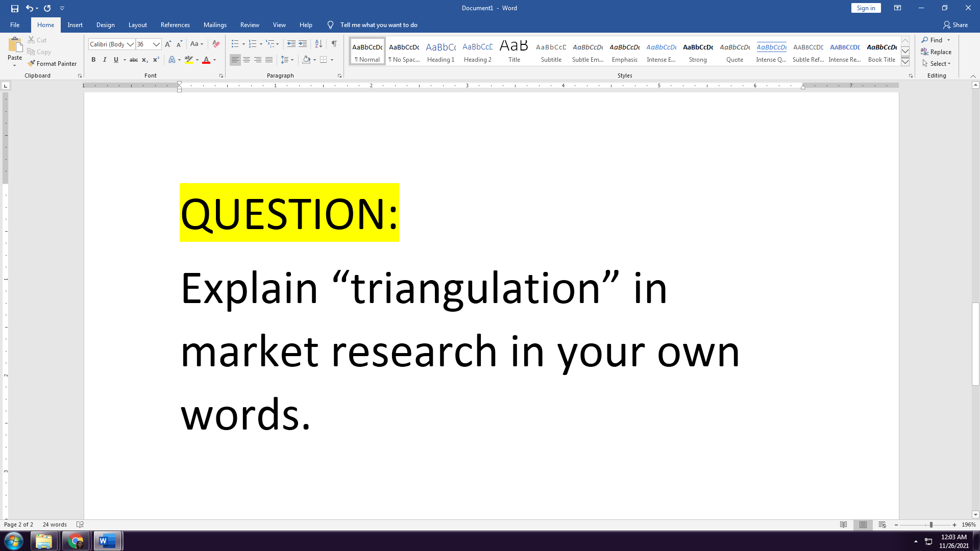Click the Clear All Formatting icon
The height and width of the screenshot is (551, 980).
pos(216,44)
